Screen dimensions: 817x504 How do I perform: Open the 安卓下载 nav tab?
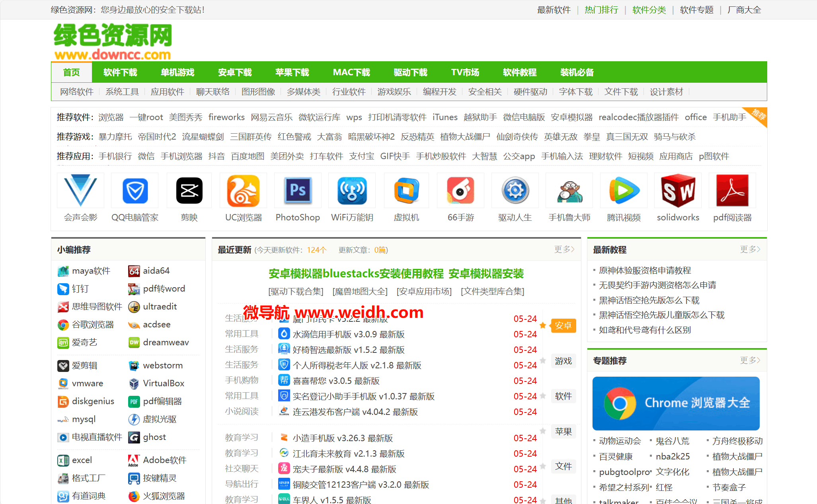click(235, 72)
